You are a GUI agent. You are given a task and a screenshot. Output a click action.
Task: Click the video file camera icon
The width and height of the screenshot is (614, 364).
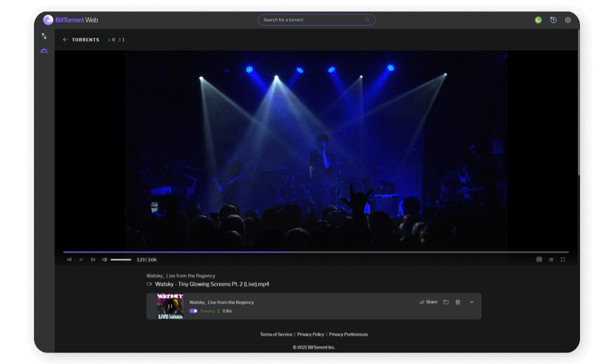coord(149,284)
